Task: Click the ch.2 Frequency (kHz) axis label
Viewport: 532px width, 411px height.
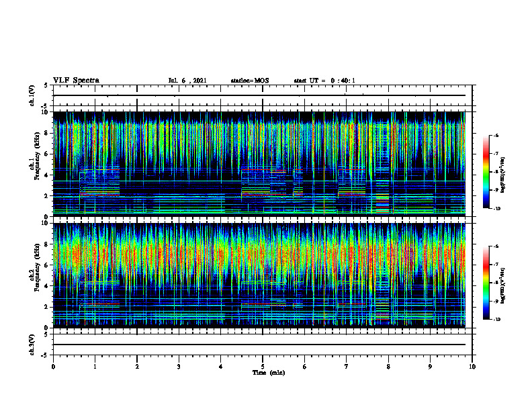Action: pos(37,267)
